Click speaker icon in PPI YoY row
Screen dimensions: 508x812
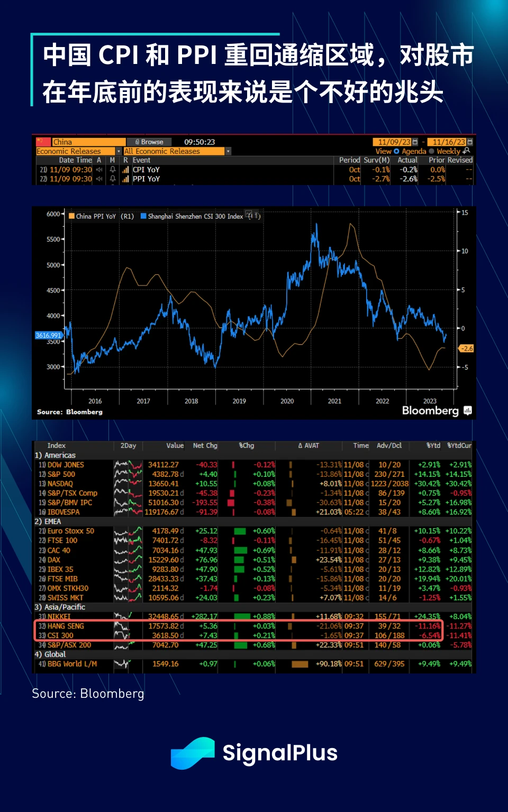[x=99, y=179]
